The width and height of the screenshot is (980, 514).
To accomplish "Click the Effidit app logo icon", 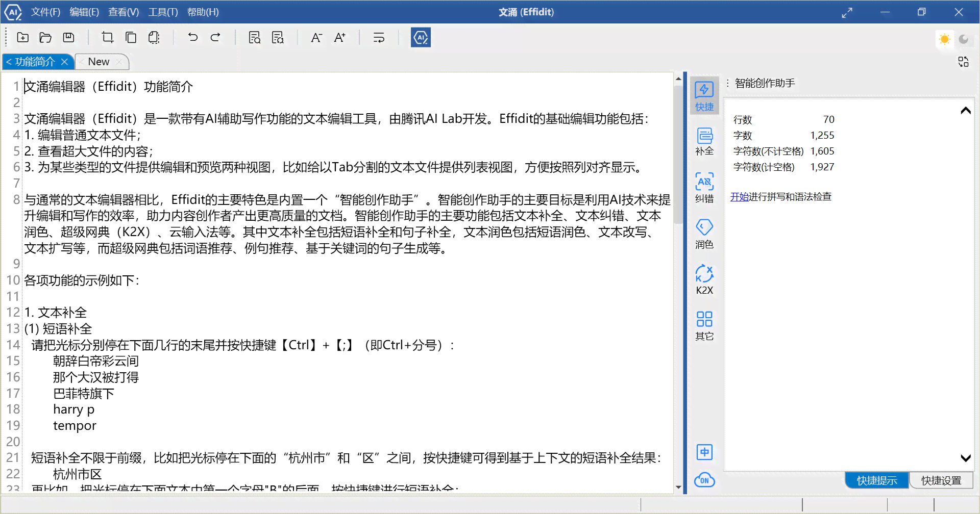I will tap(13, 12).
